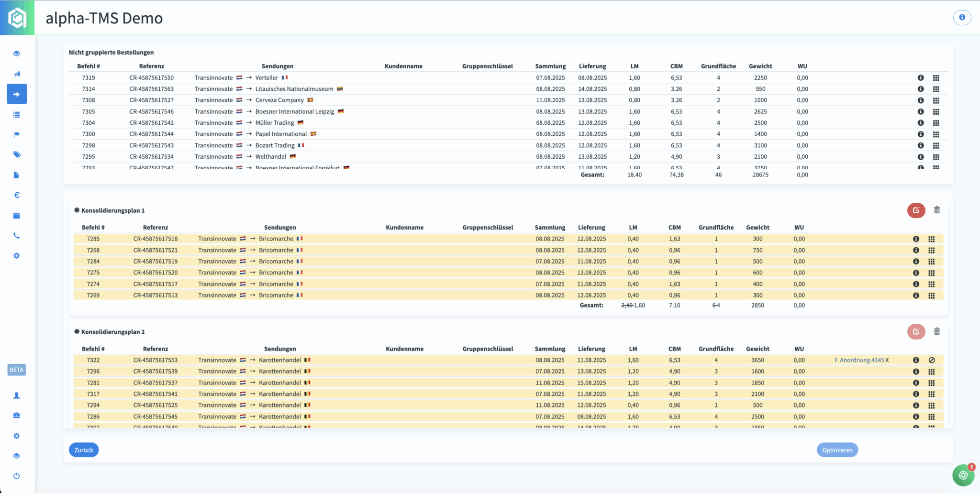This screenshot has height=493, width=980.
Task: Open the euro finance sidebar icon
Action: coord(17,195)
